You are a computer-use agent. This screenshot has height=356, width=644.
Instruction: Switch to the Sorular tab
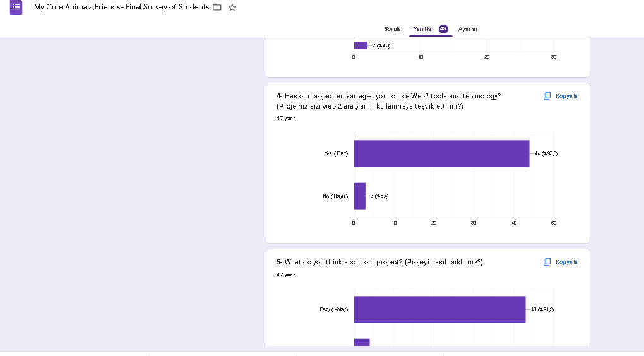tap(393, 29)
